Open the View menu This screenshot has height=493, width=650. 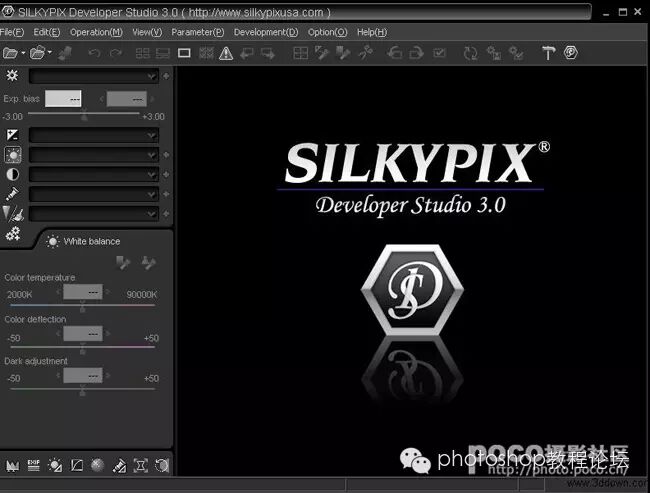(x=147, y=32)
